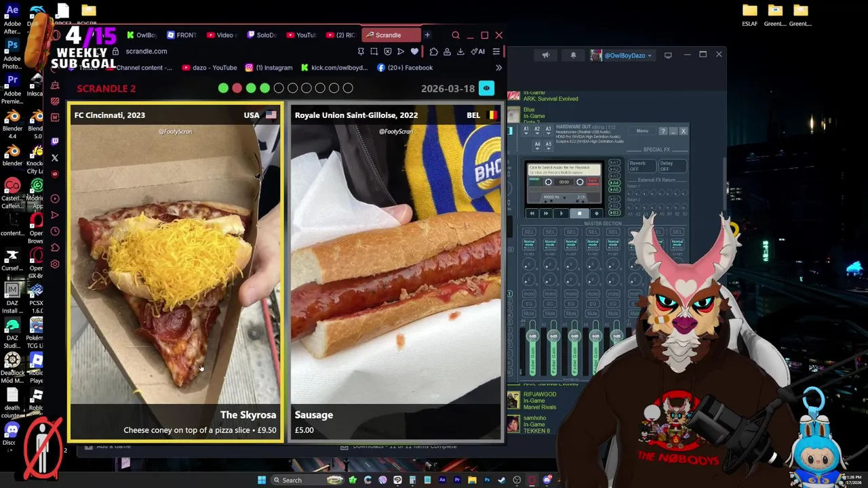The width and height of the screenshot is (868, 488).
Task: Click the cassette play button
Action: coord(561,213)
